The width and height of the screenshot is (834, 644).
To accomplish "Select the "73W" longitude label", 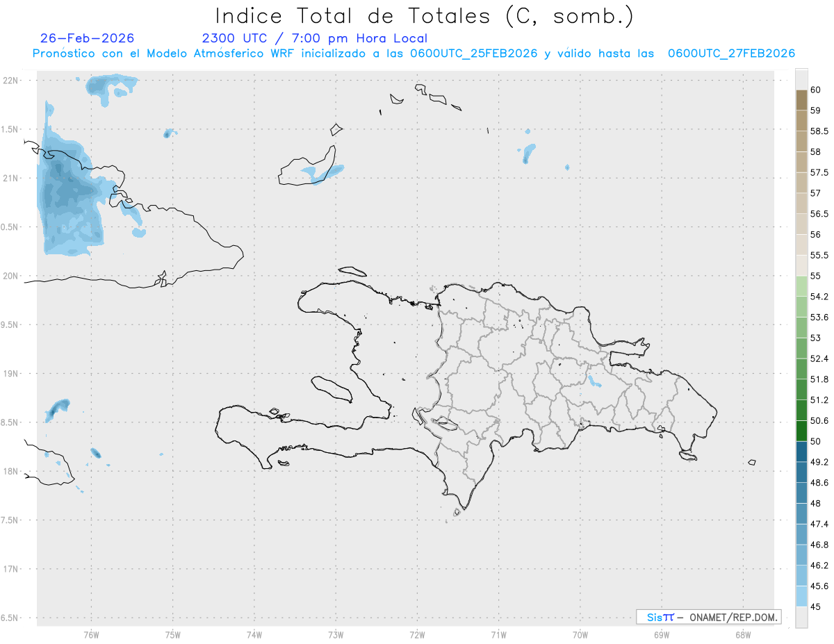I will tap(336, 634).
